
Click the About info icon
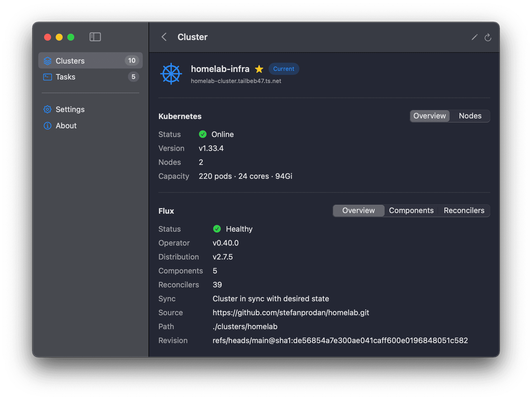47,126
